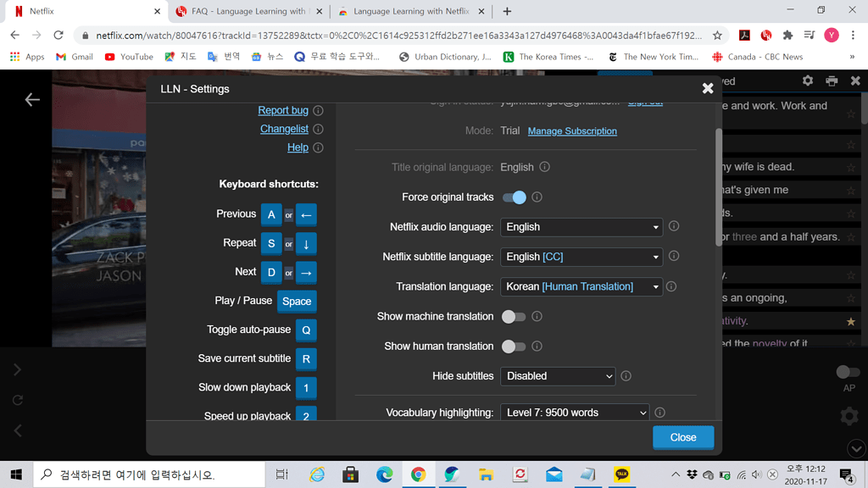Click the Help info icon
This screenshot has width=868, height=488.
[318, 147]
